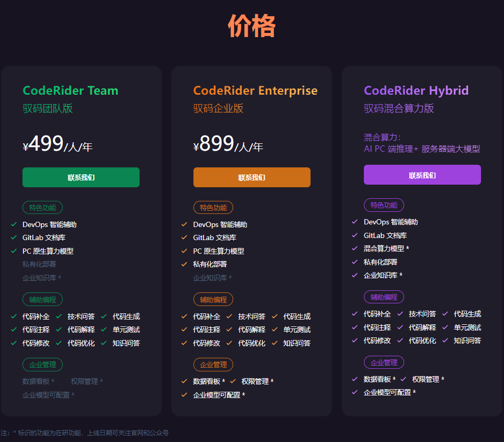Click the greyed-out 权限管理 * item in Team plan
This screenshot has height=442, width=504.
[x=87, y=381]
